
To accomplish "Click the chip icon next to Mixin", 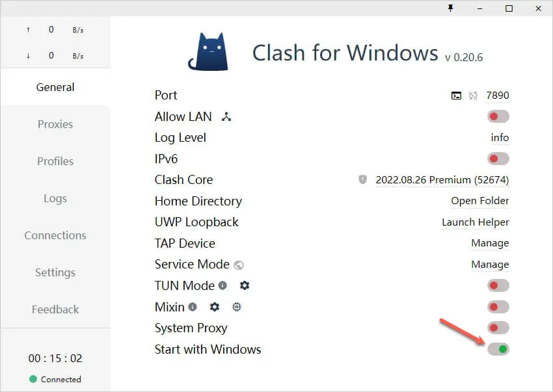I will click(x=236, y=306).
